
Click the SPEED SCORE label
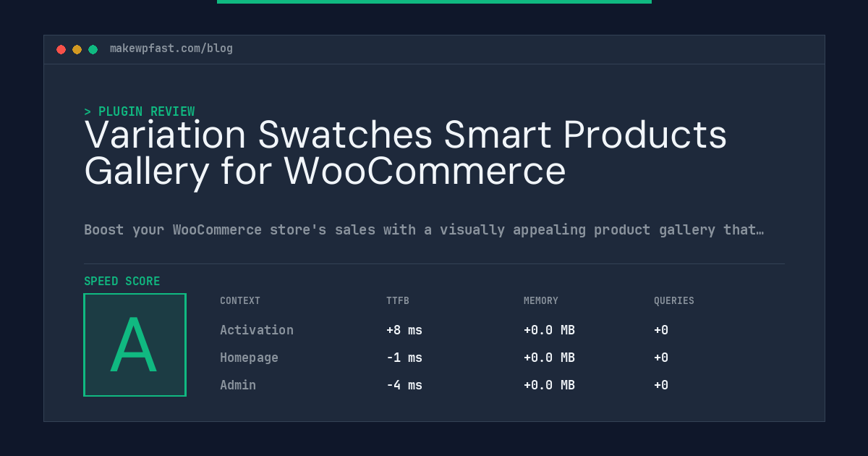tap(122, 282)
